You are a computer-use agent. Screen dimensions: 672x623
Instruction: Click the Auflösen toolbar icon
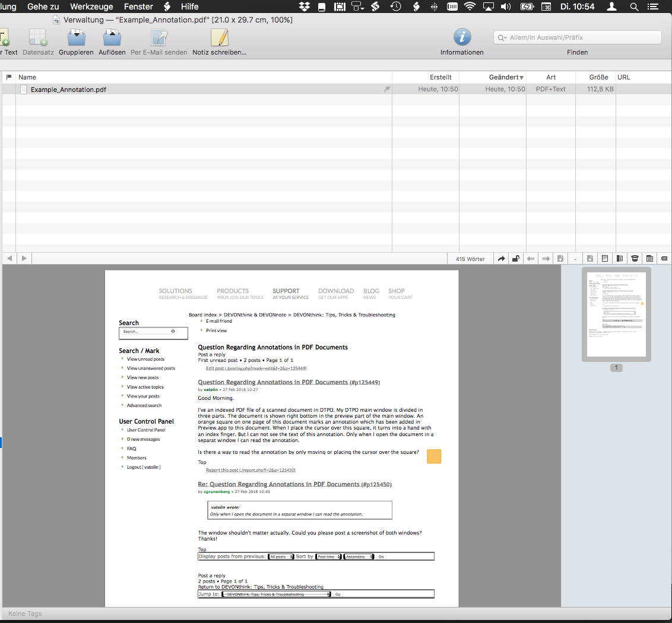coord(112,38)
